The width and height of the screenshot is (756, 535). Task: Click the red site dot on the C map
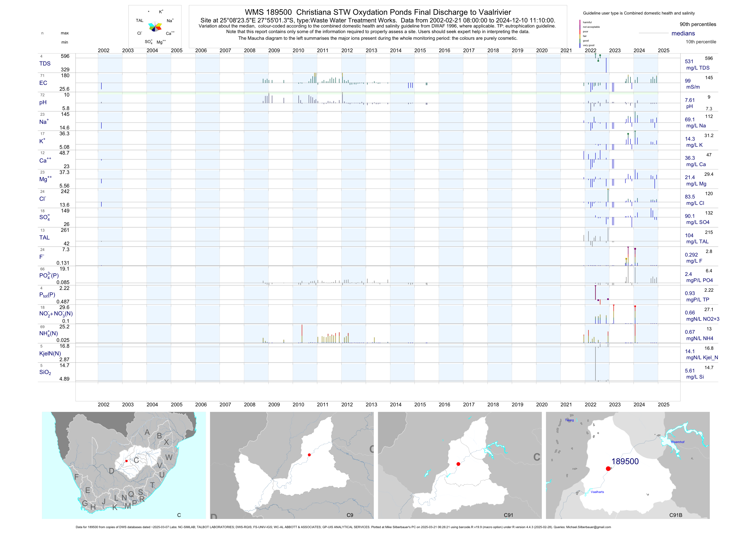(127, 461)
